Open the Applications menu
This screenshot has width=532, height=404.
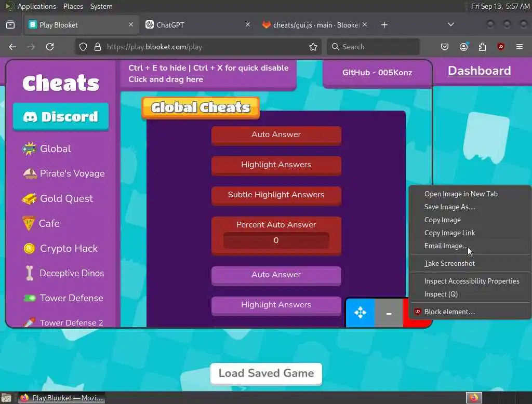(x=37, y=6)
